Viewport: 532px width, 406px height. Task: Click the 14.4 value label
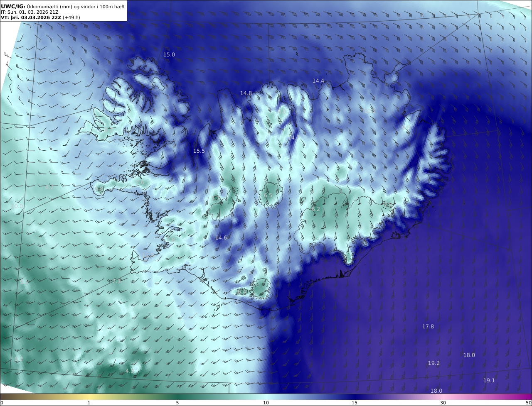(318, 81)
